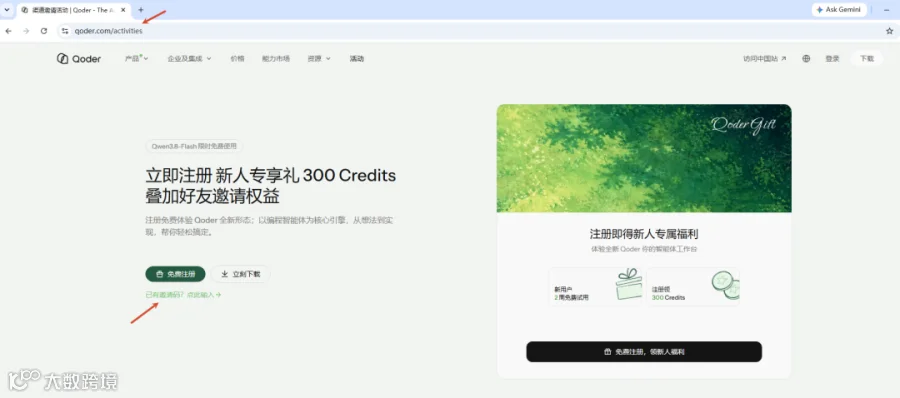
Task: Select the Qoder browser tab
Action: pos(73,10)
